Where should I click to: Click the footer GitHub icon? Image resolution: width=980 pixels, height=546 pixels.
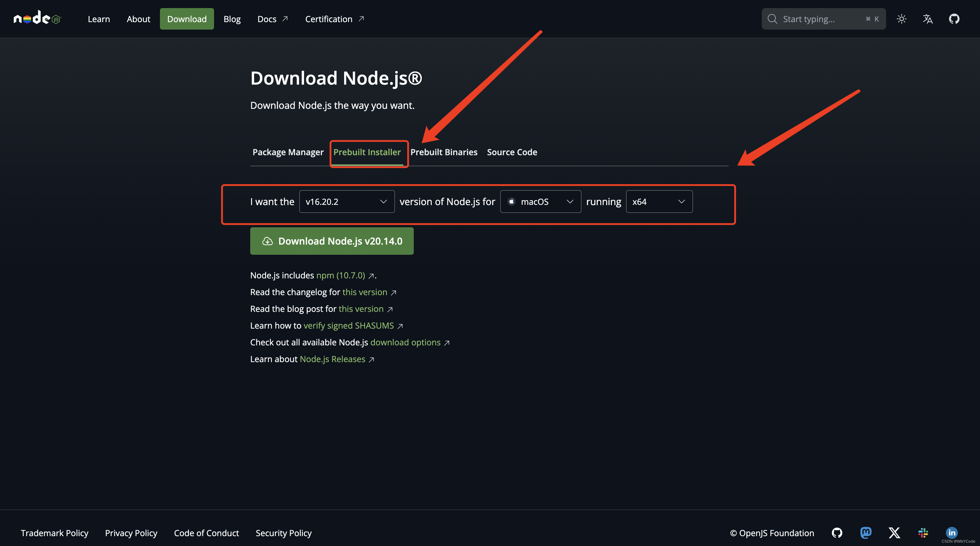[x=836, y=533]
